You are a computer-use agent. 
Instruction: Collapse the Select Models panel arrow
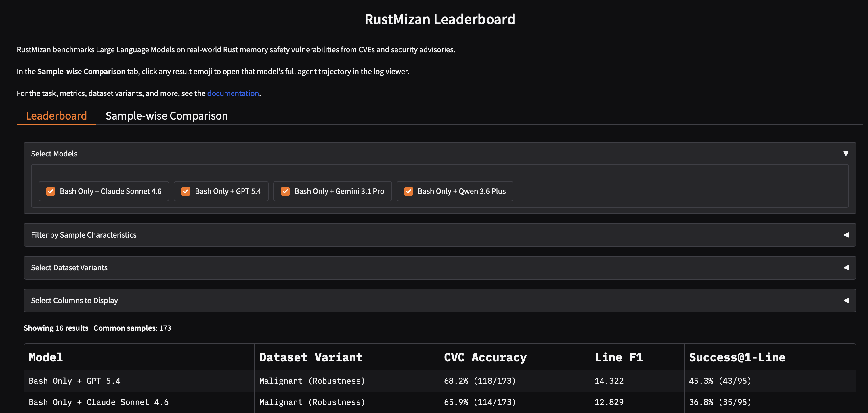(x=846, y=154)
